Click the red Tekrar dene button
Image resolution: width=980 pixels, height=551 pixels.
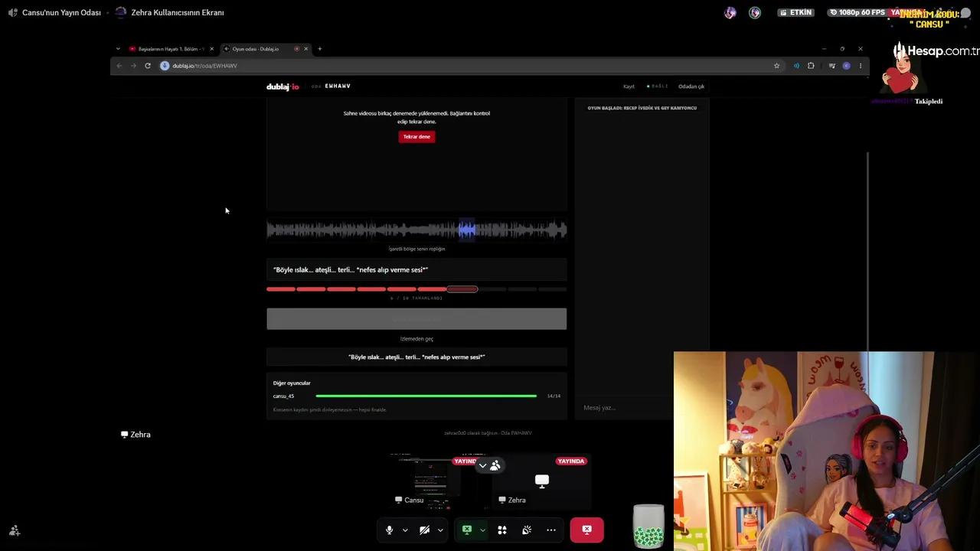(416, 137)
